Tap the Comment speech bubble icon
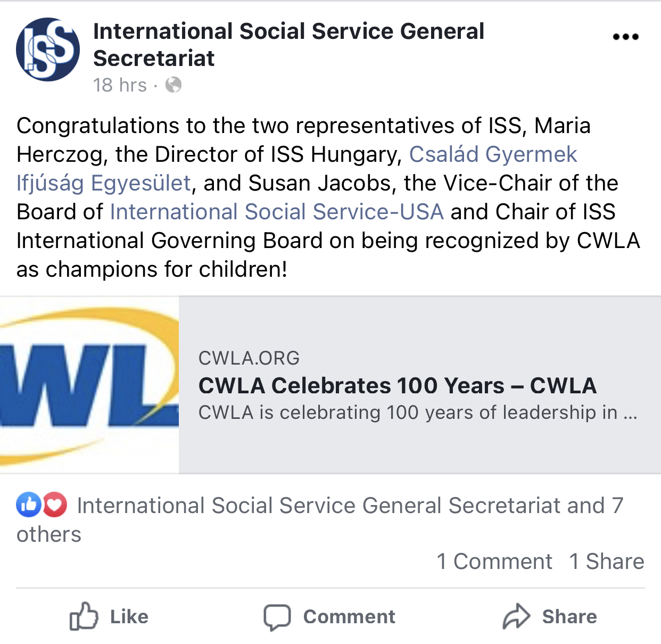 tap(277, 617)
